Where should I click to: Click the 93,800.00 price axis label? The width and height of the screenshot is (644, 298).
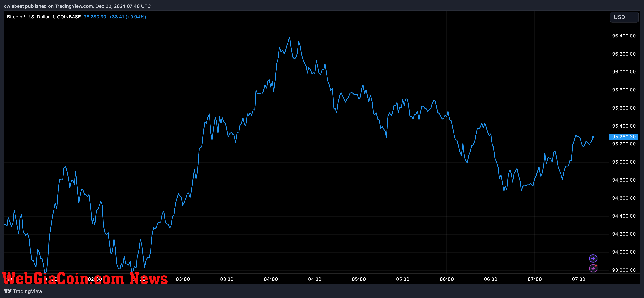coord(624,270)
